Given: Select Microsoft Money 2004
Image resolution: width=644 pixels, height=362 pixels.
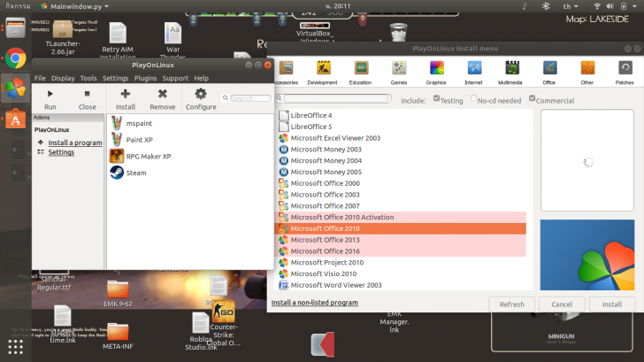Looking at the screenshot, I should coord(400,161).
